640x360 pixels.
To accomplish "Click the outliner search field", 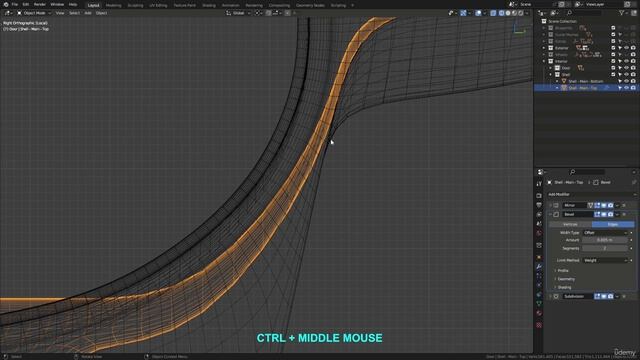I will [x=584, y=13].
